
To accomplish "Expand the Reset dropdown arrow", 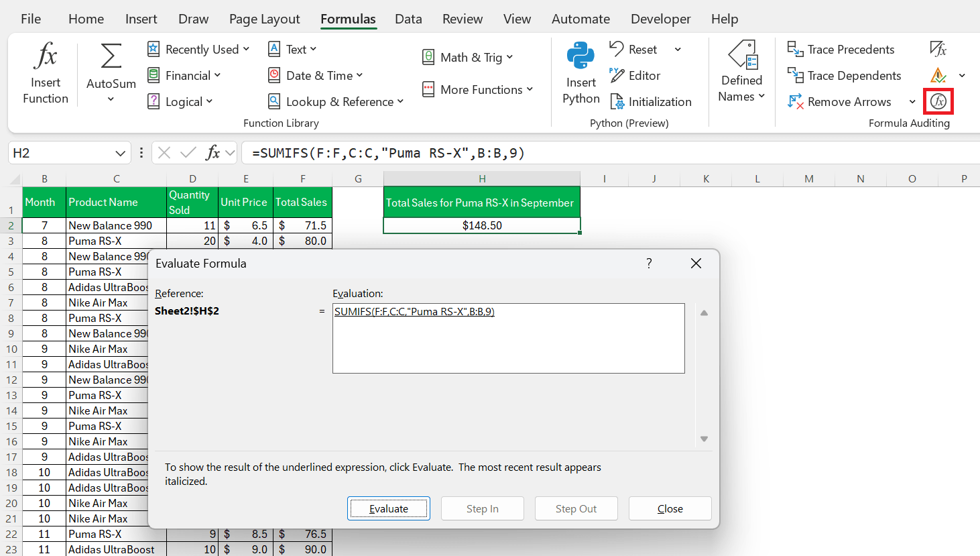I will pyautogui.click(x=678, y=49).
